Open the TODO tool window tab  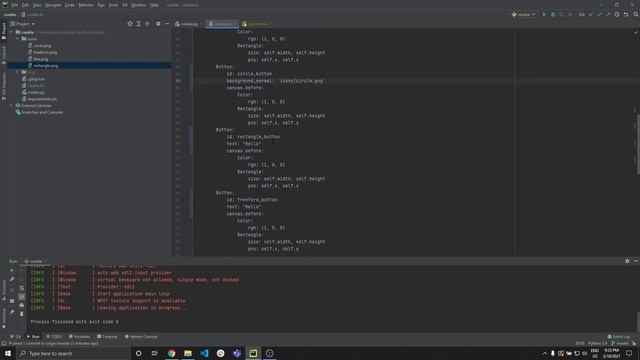pyautogui.click(x=54, y=336)
